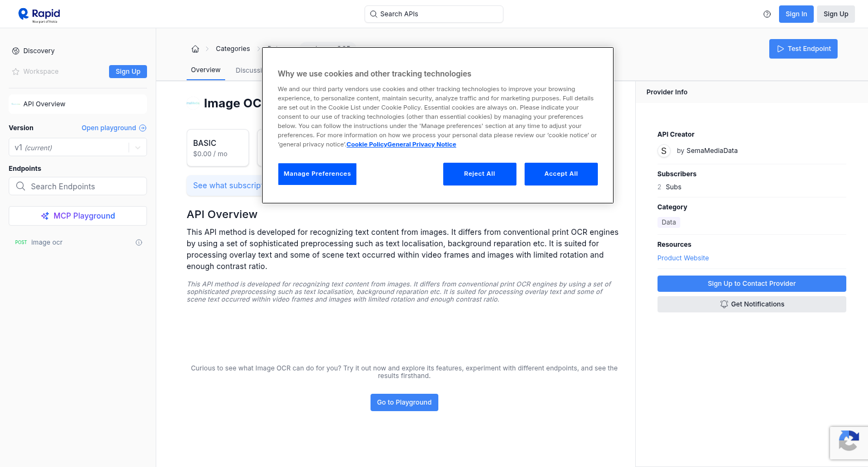Switch to the Overview tab
The width and height of the screenshot is (868, 467).
(206, 70)
